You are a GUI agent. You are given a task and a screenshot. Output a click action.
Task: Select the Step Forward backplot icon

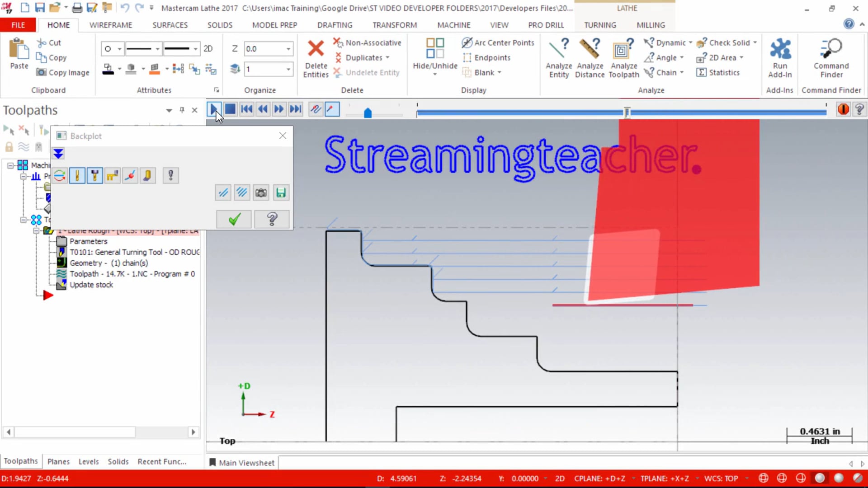coord(278,109)
